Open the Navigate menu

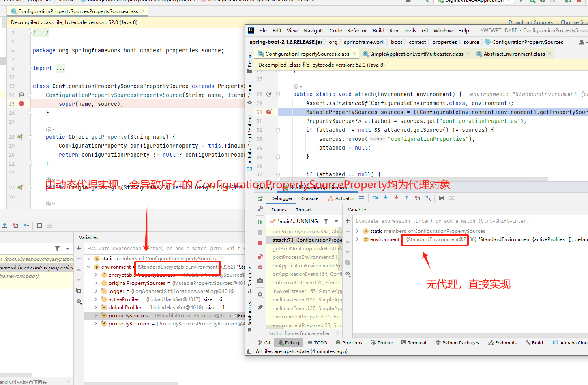coord(314,30)
